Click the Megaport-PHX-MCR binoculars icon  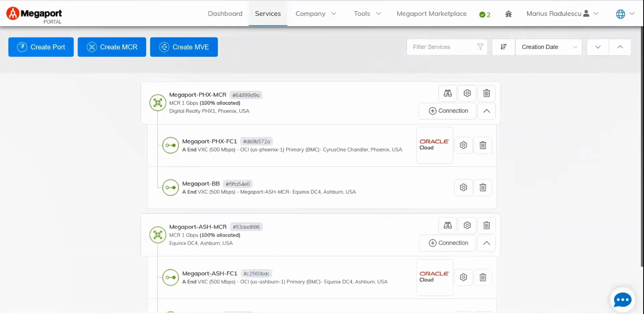pyautogui.click(x=448, y=93)
